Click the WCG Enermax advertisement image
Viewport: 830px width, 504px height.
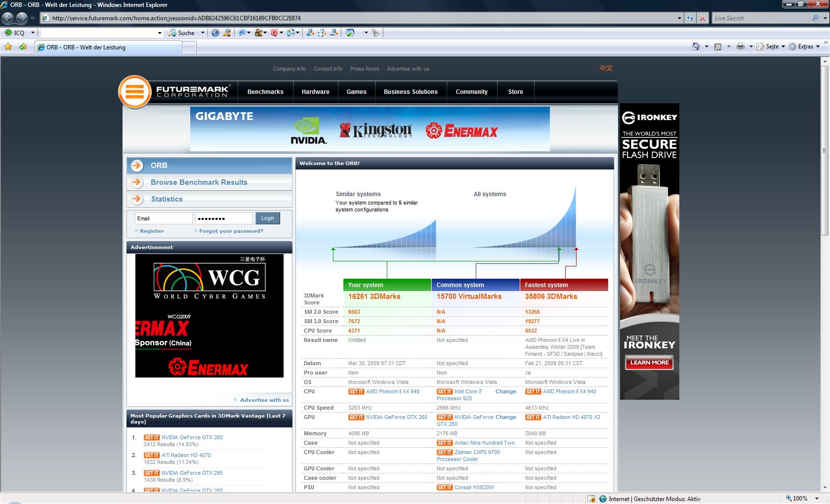click(x=209, y=316)
